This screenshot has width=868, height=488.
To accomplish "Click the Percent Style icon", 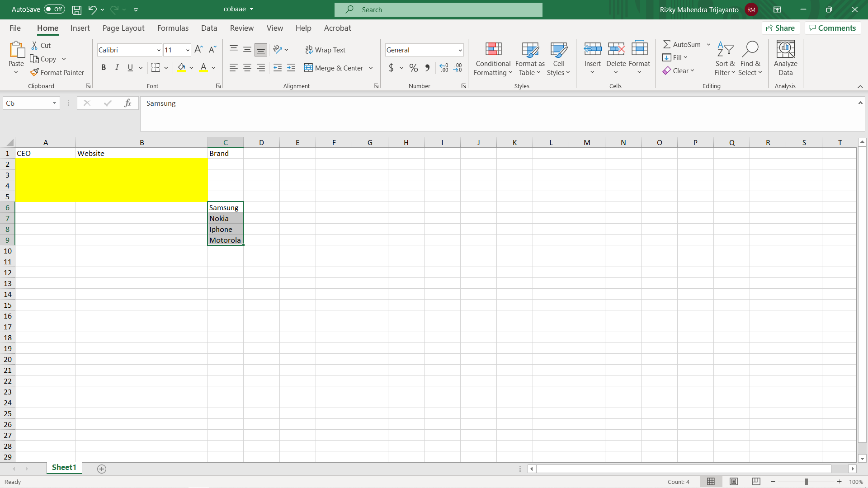I will pyautogui.click(x=413, y=68).
